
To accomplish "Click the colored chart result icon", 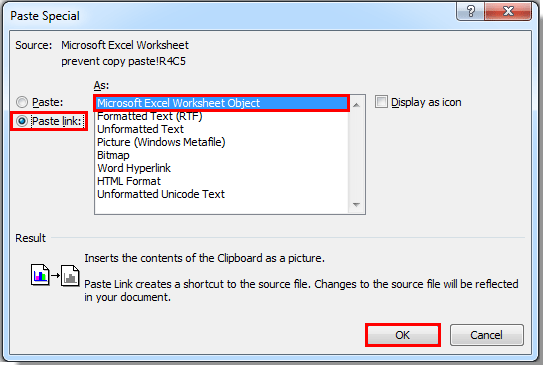I will point(40,275).
